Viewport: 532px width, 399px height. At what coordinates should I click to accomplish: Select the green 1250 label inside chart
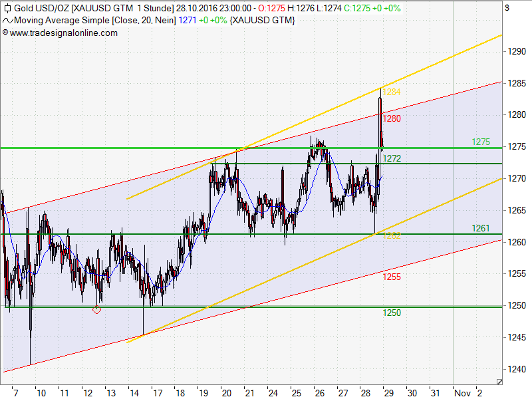(392, 313)
